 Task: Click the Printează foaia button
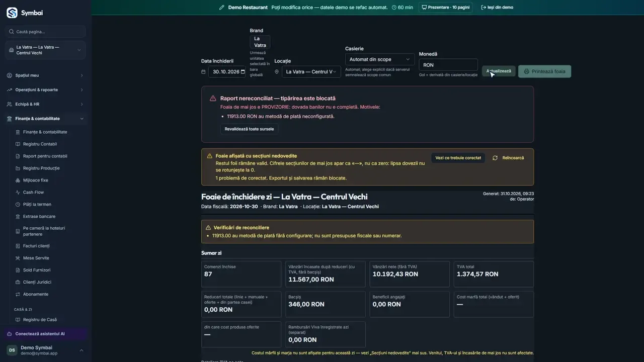pos(544,71)
